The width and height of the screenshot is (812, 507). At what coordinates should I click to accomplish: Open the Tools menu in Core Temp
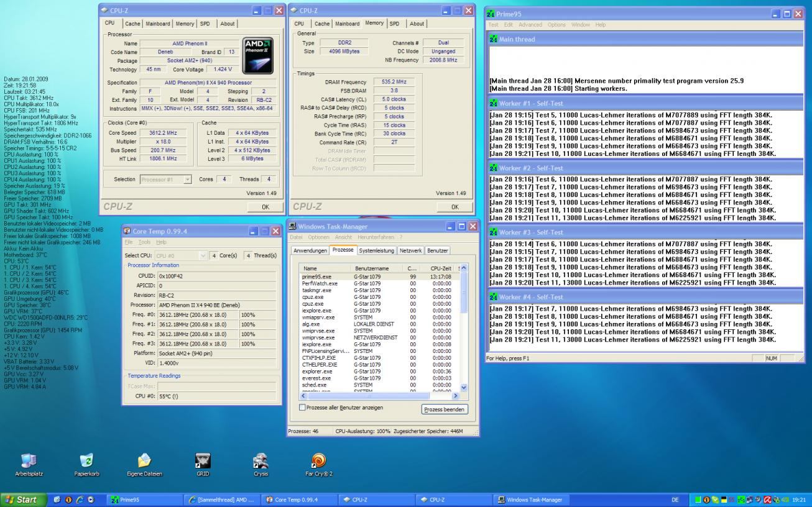coord(144,242)
